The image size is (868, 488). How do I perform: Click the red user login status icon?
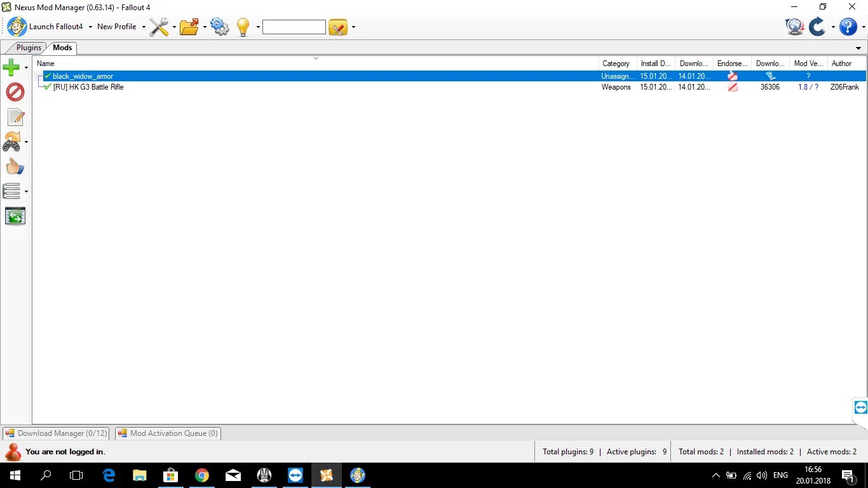[13, 452]
